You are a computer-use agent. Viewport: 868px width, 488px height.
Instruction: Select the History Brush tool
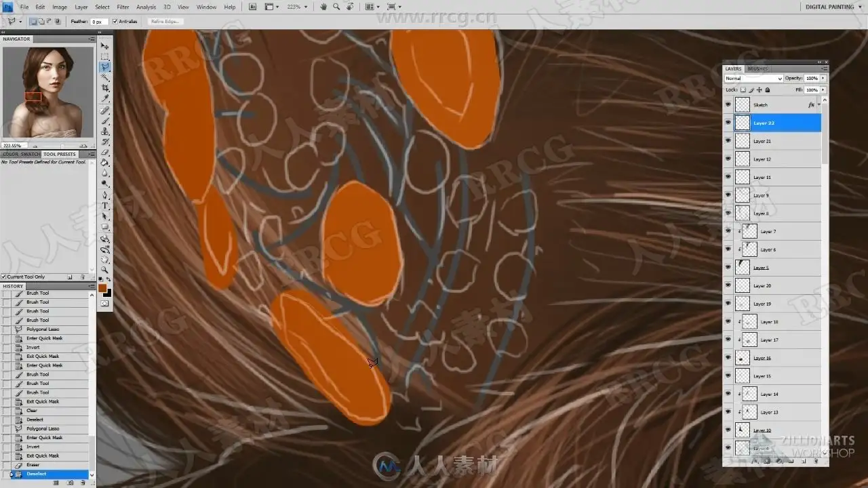(x=105, y=142)
